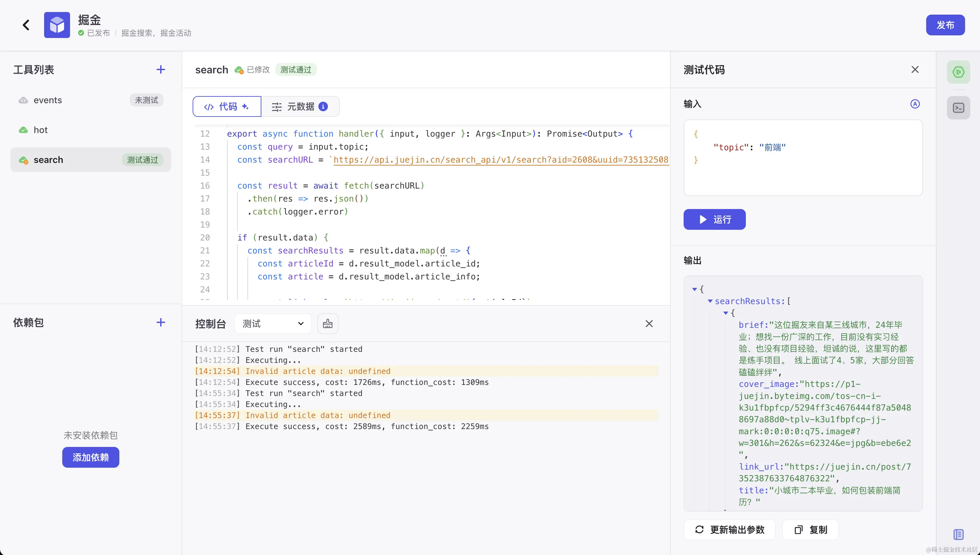Click the 已发布 status indicator
This screenshot has height=555, width=980.
click(x=94, y=33)
